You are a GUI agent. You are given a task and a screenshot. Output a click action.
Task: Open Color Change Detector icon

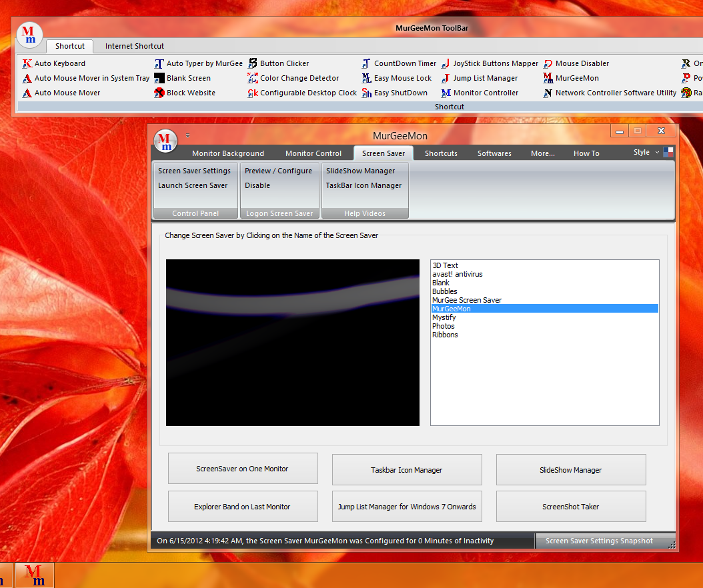(x=253, y=79)
